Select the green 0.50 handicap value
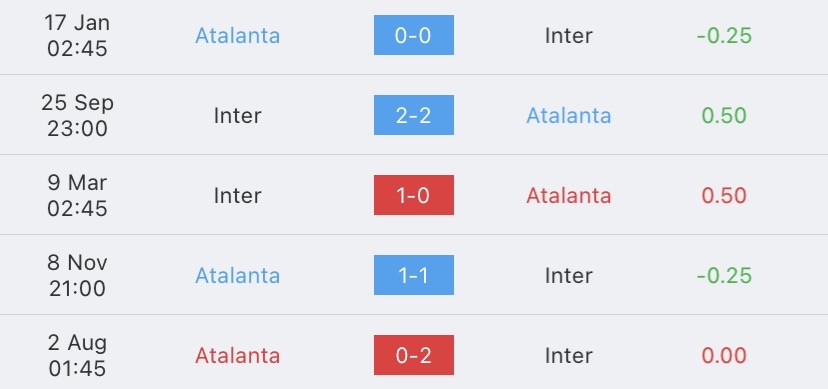 point(724,116)
